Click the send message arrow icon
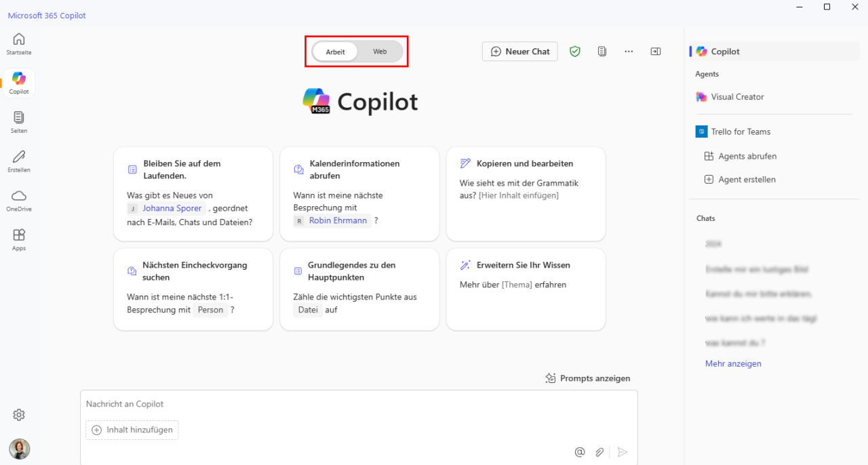 click(623, 451)
